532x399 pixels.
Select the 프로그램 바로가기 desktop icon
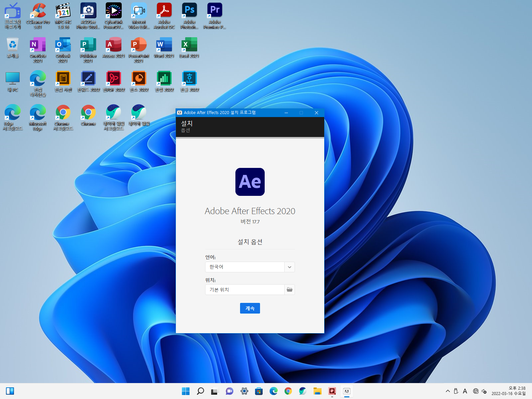point(13,16)
